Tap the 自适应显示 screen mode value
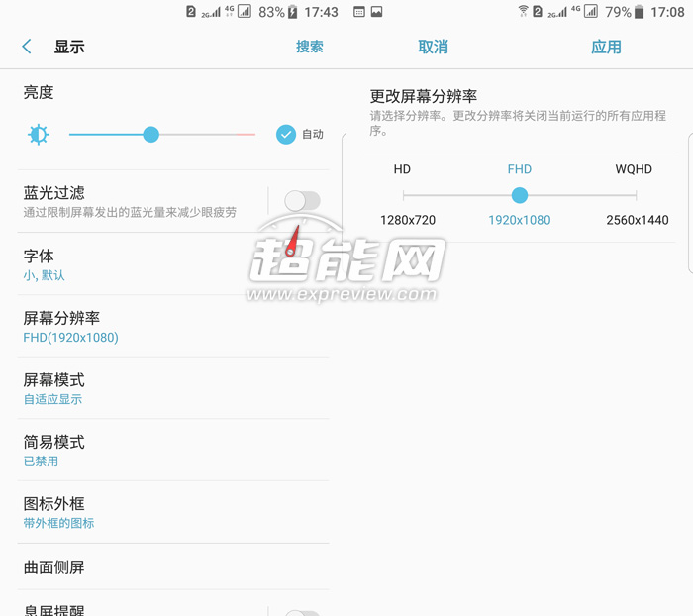This screenshot has height=616, width=693. coord(52,399)
